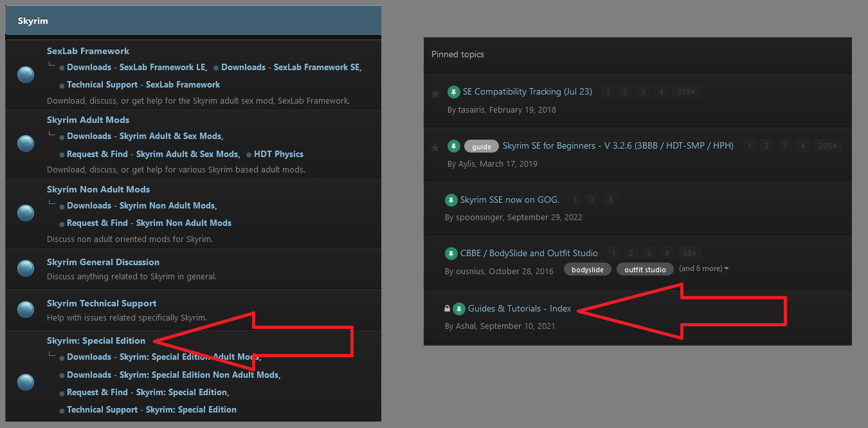Open Request & Find - Skyrim Adult & Sex Mods

point(152,154)
